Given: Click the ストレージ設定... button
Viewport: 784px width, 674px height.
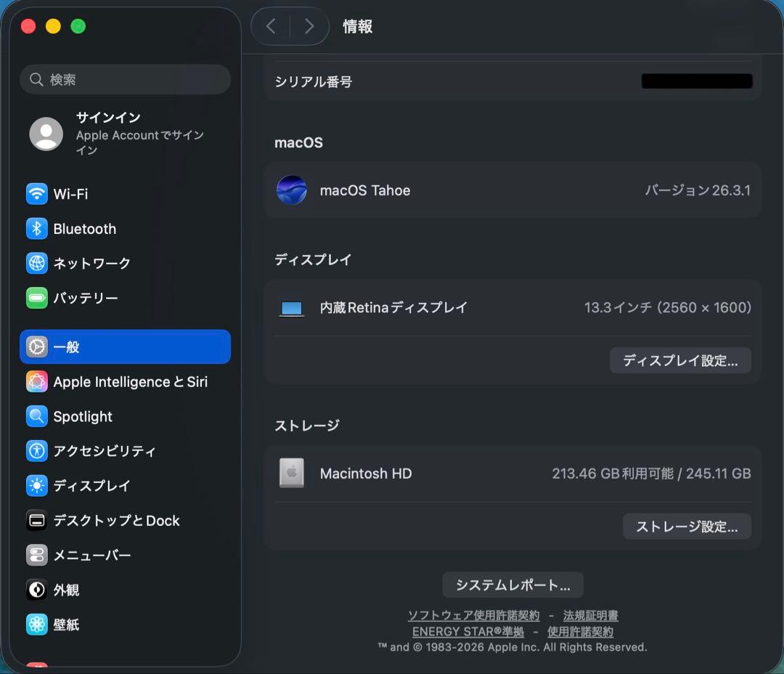Looking at the screenshot, I should pos(687,527).
